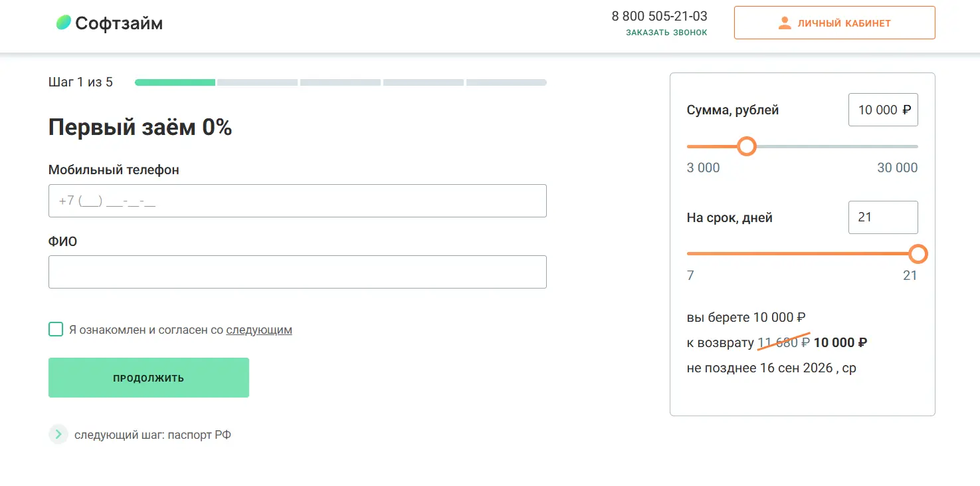
Task: Click the phone number 8 800 505-21-03
Action: pos(659,16)
